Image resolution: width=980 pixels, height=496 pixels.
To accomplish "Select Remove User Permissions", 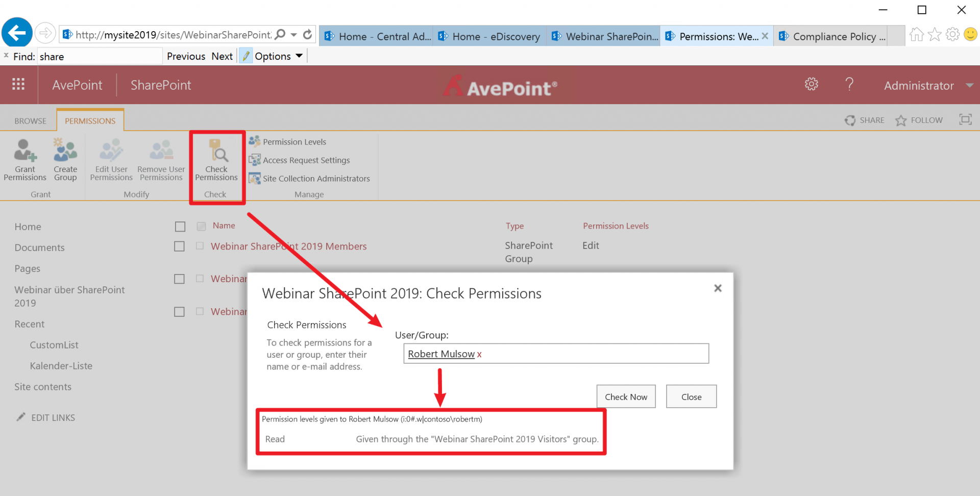I will click(161, 160).
